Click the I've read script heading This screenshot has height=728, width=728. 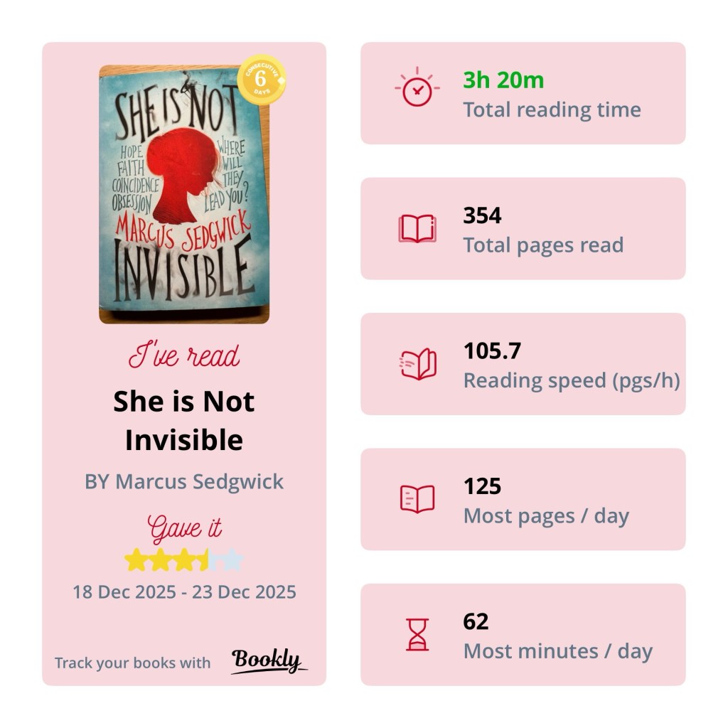(184, 356)
